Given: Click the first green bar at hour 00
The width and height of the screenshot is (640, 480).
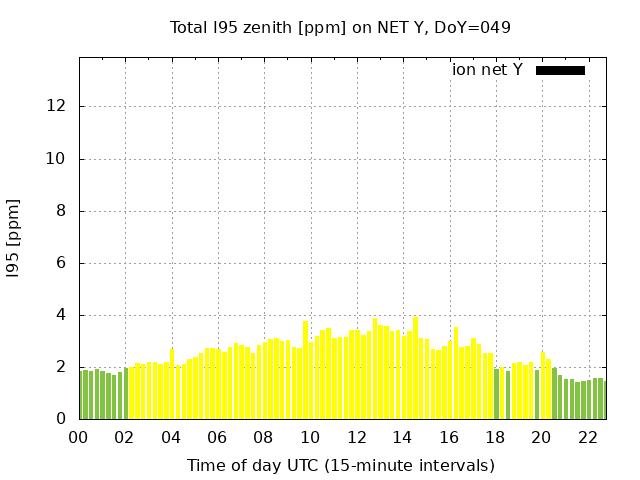Looking at the screenshot, I should point(82,395).
